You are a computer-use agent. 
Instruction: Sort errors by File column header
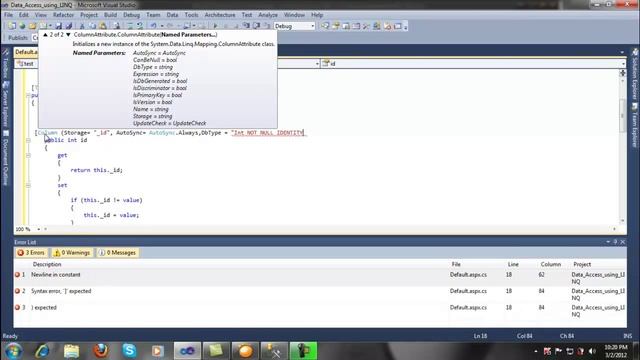coord(456,264)
